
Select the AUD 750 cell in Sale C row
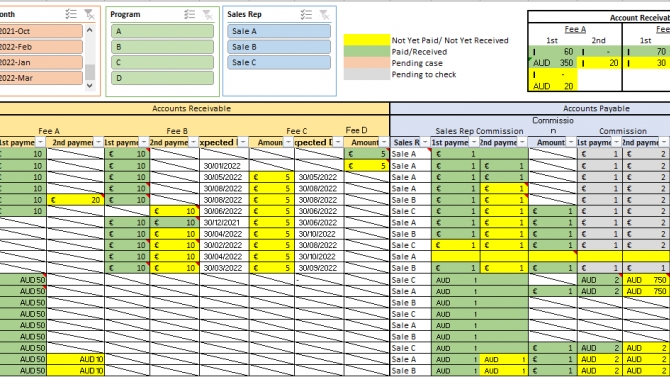point(646,280)
